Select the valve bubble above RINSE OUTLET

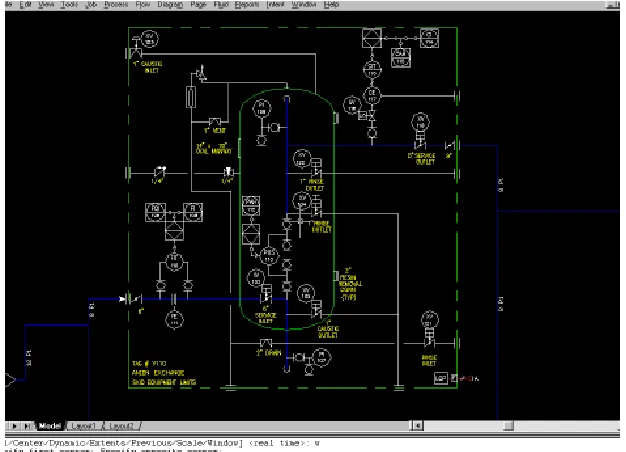(302, 159)
